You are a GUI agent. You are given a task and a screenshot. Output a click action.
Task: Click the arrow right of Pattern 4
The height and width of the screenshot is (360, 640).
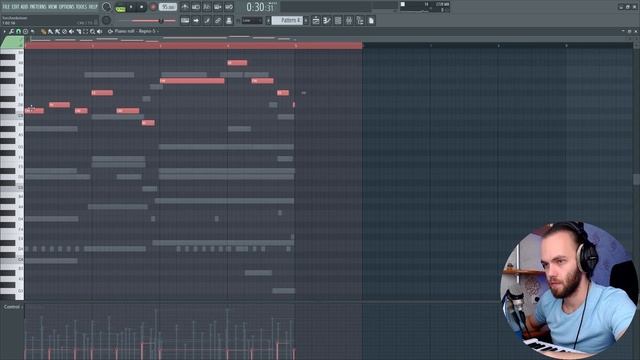click(x=306, y=20)
